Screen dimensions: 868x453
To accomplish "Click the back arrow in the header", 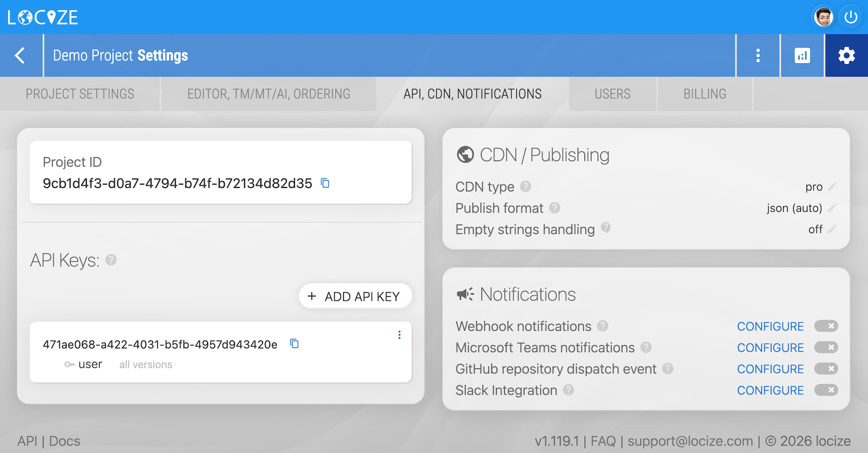I will click(x=20, y=56).
